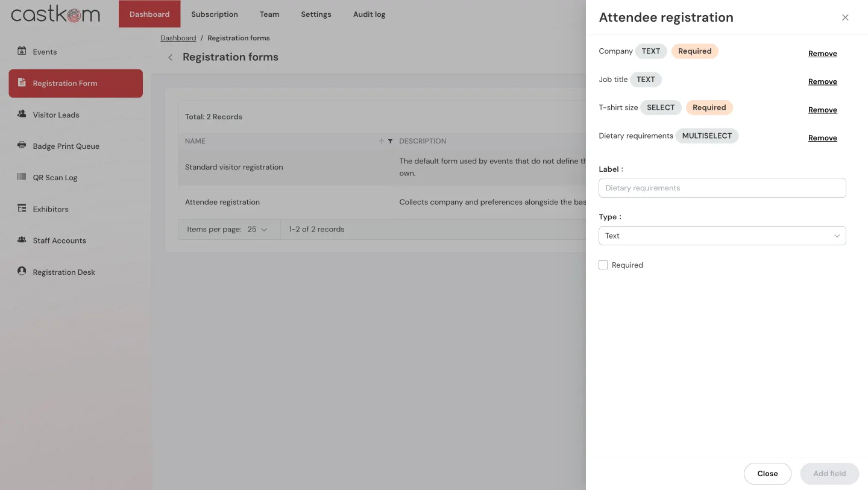868x490 pixels.
Task: Click the SELECT badge on T-shirt size
Action: (661, 107)
